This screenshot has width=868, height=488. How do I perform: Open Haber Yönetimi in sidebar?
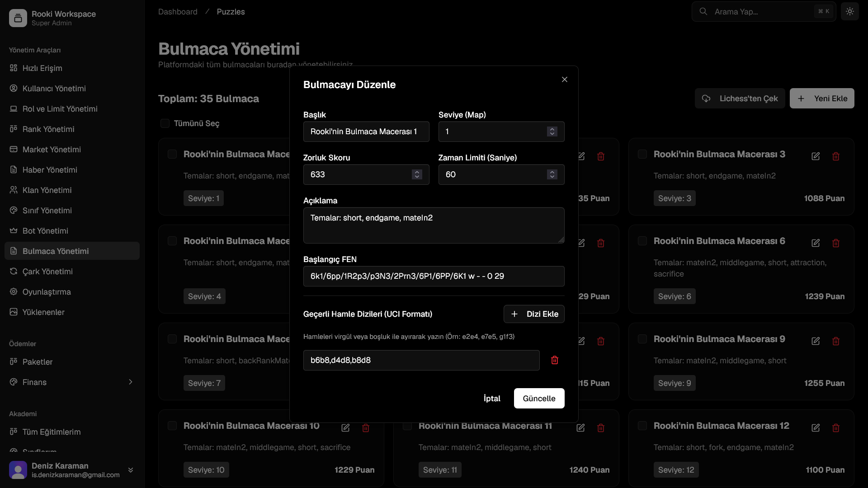(72, 170)
